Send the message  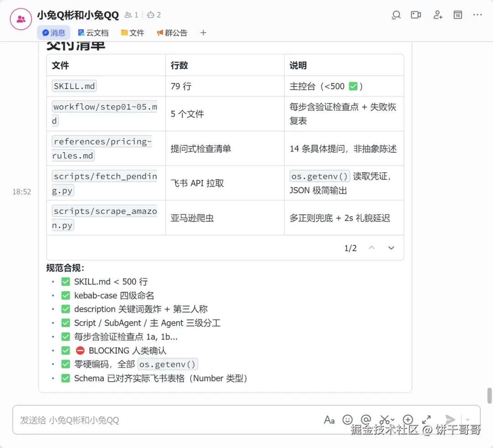450,419
